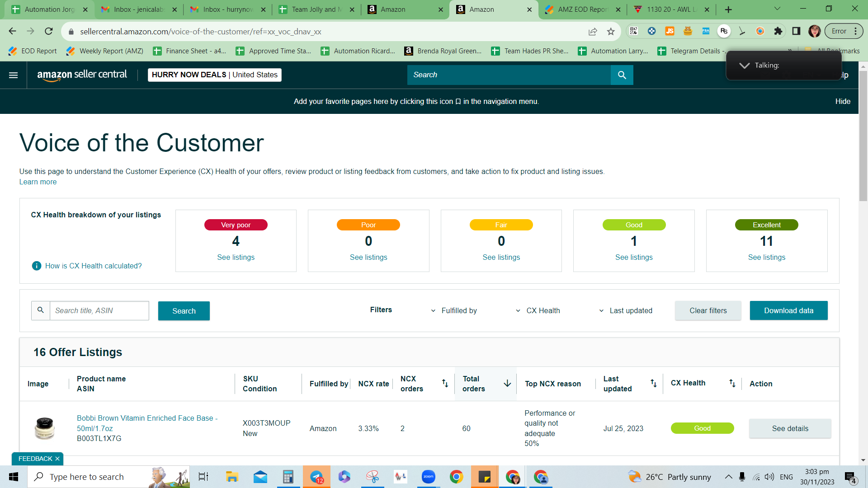The image size is (868, 488).
Task: See listings under Excellent
Action: point(767,257)
